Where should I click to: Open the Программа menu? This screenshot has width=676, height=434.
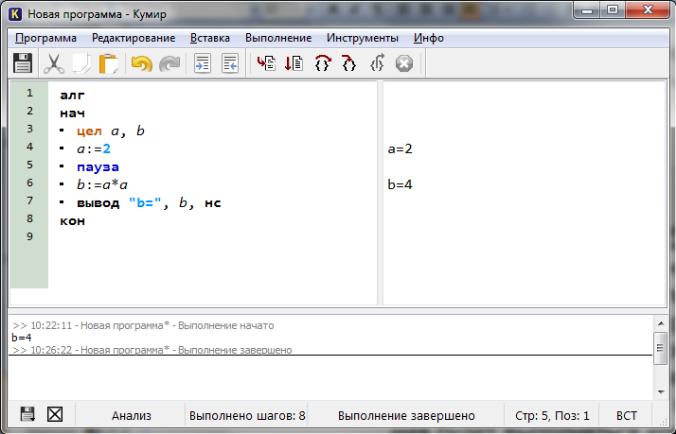coord(46,38)
